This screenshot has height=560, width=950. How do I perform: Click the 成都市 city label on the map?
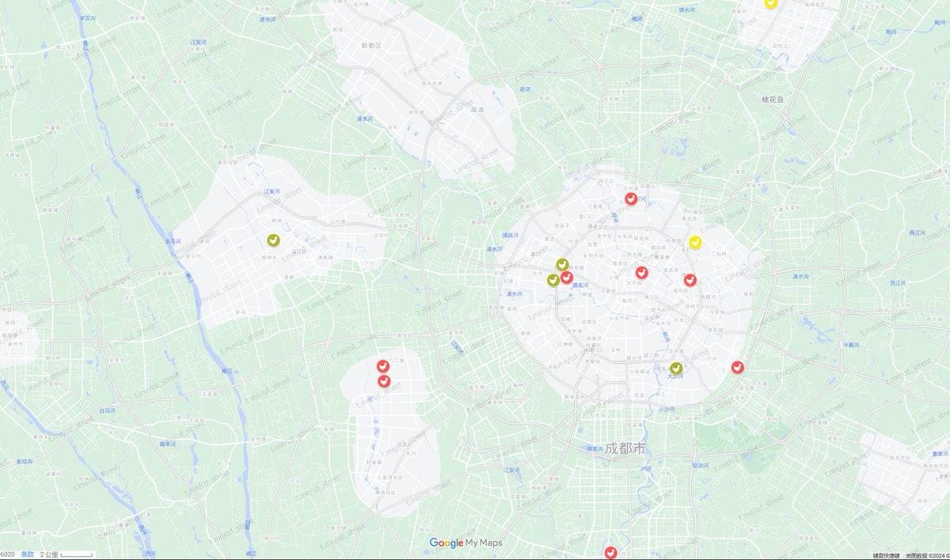tap(625, 448)
